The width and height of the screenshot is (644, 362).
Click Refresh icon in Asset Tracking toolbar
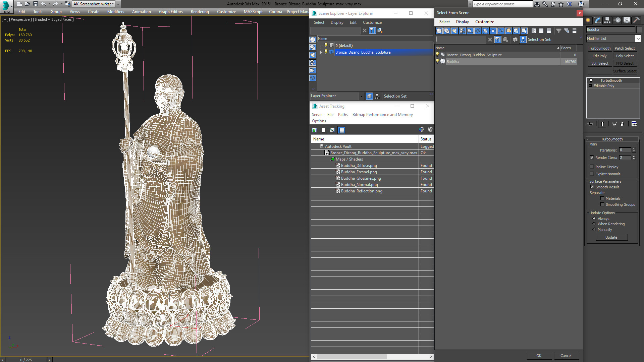(314, 130)
